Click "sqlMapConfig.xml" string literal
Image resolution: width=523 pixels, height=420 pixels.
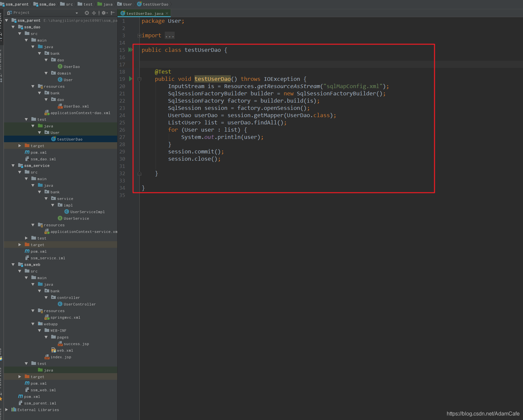click(353, 86)
